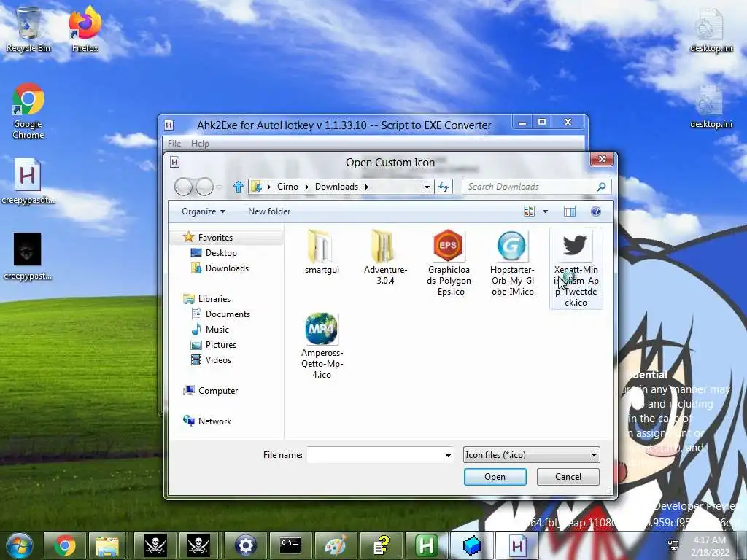Open the Documents library
Image resolution: width=747 pixels, height=560 pixels.
point(228,314)
